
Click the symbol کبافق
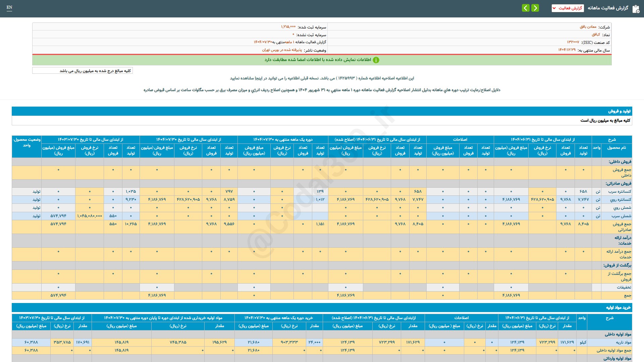point(596,35)
